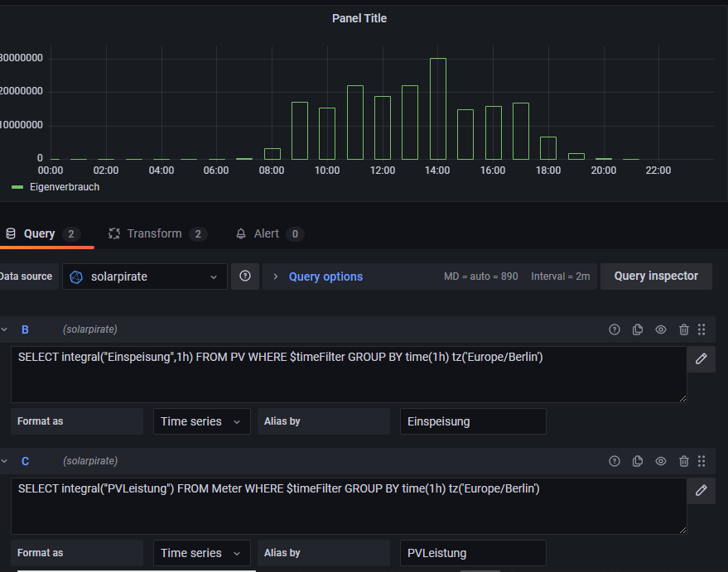Screen dimensions: 728x572
Task: Toggle edit mode pencil for query C
Action: pyautogui.click(x=701, y=490)
